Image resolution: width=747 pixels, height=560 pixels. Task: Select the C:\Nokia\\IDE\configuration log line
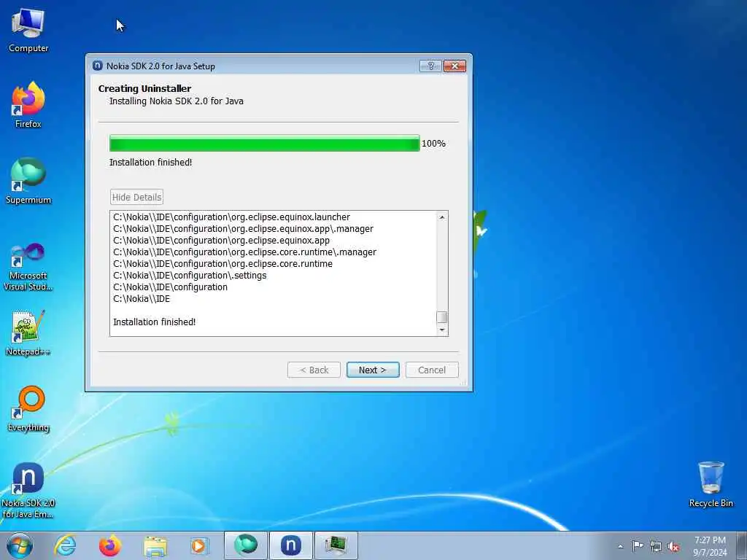(x=170, y=287)
